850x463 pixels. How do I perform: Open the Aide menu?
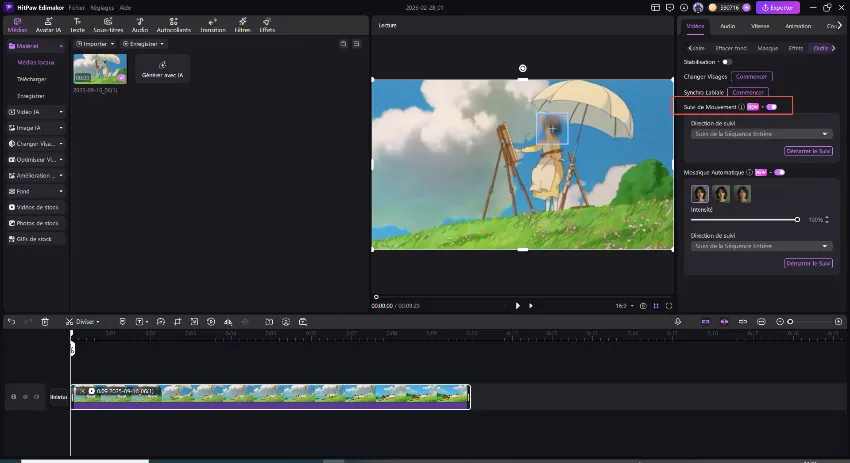coord(125,8)
